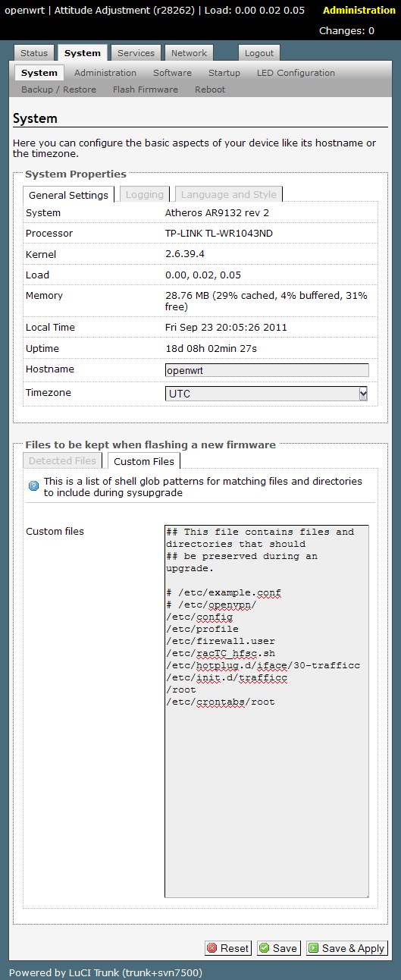Select the System top-level tab
Image resolution: width=401 pixels, height=980 pixels.
coord(83,53)
